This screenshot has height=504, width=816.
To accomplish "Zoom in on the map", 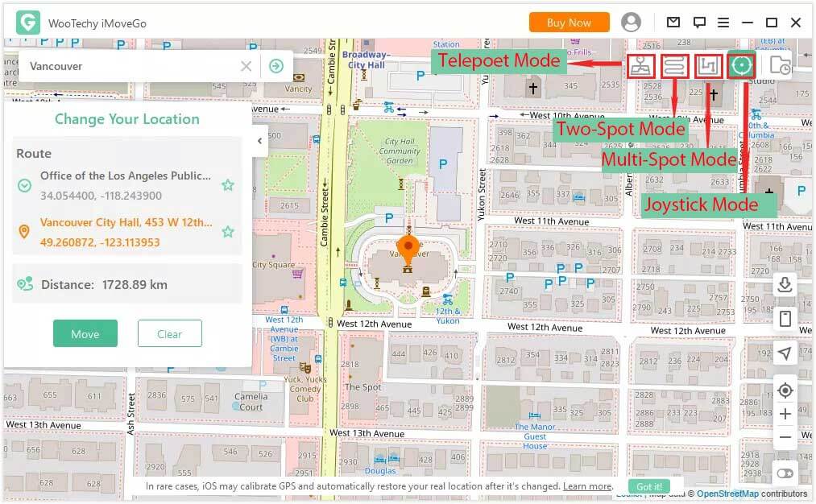I will click(x=785, y=414).
